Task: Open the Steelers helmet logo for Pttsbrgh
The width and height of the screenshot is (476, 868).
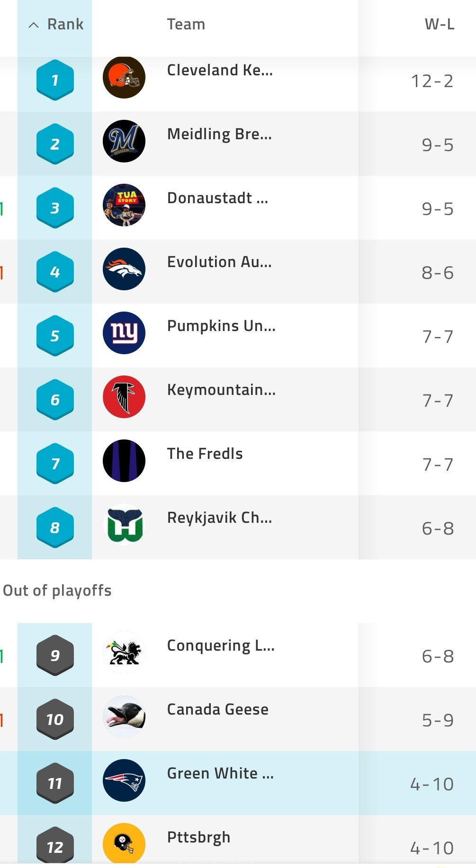Action: coord(124,844)
